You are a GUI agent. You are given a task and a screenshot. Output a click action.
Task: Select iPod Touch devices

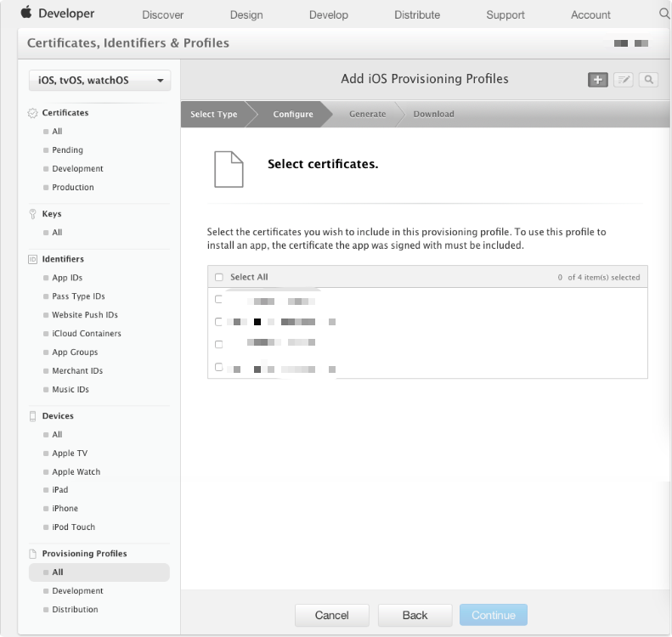pos(74,527)
